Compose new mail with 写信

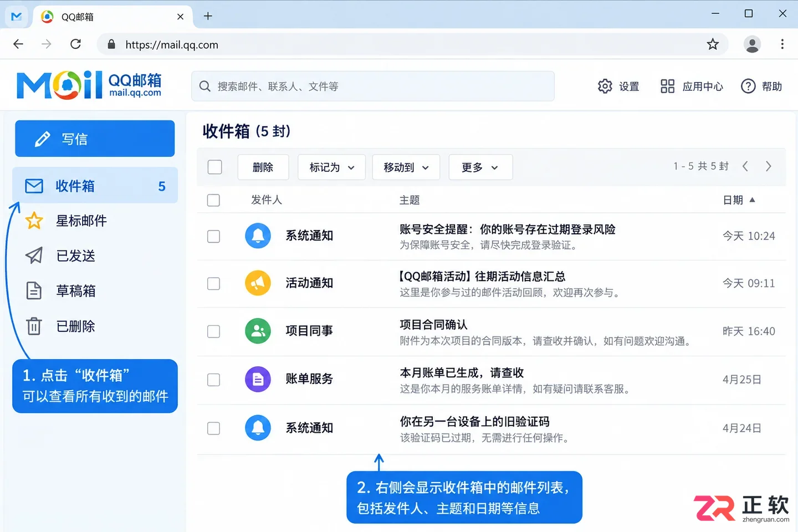(x=95, y=139)
